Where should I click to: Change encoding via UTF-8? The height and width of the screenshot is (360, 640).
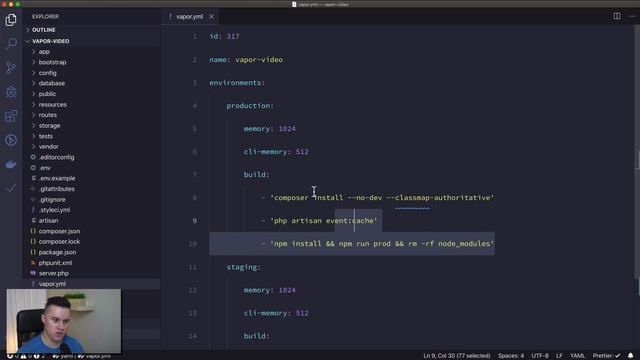point(540,356)
